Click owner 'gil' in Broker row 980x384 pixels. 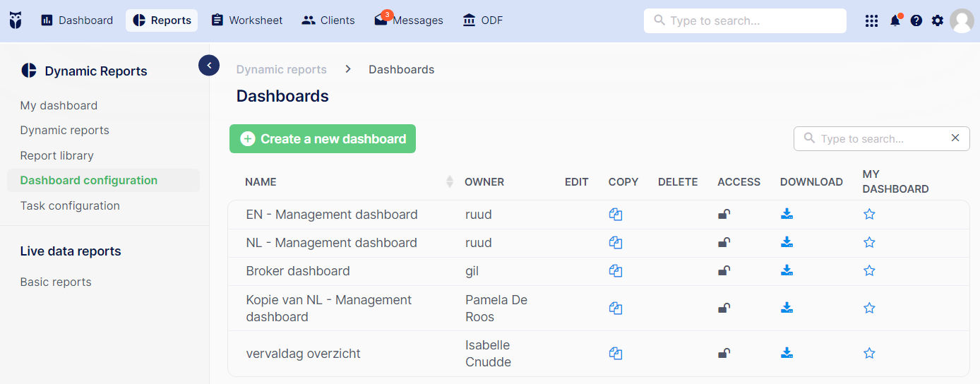[x=473, y=271]
